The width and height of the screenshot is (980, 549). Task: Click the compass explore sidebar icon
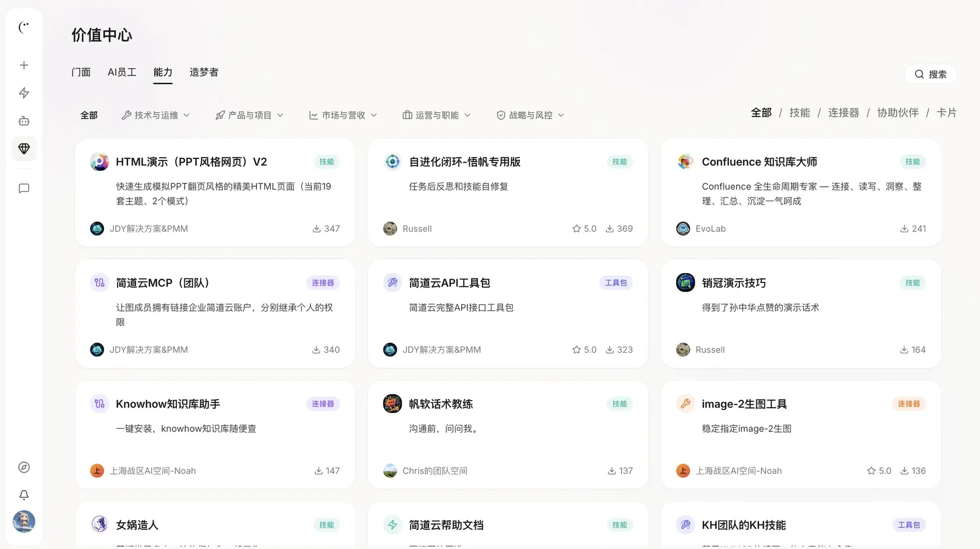pyautogui.click(x=24, y=467)
